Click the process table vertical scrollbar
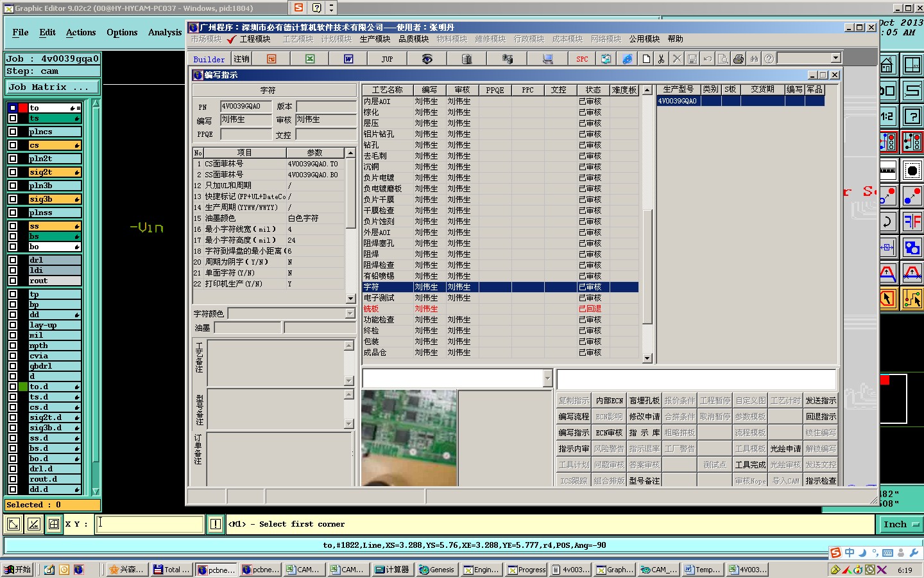 click(647, 224)
